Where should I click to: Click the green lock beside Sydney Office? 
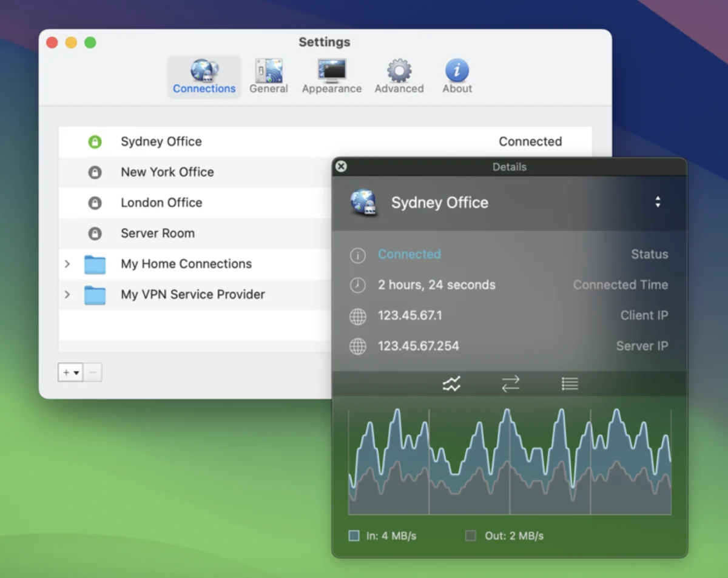95,142
